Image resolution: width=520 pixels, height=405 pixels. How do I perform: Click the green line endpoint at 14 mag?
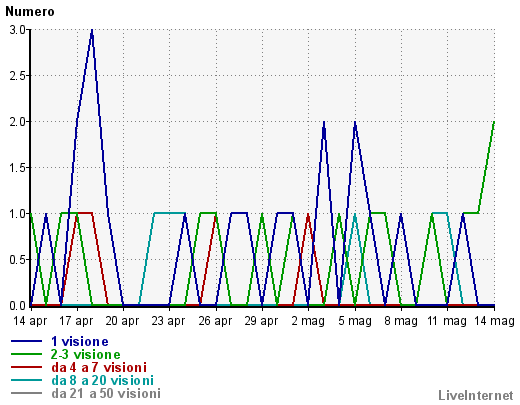pyautogui.click(x=494, y=122)
